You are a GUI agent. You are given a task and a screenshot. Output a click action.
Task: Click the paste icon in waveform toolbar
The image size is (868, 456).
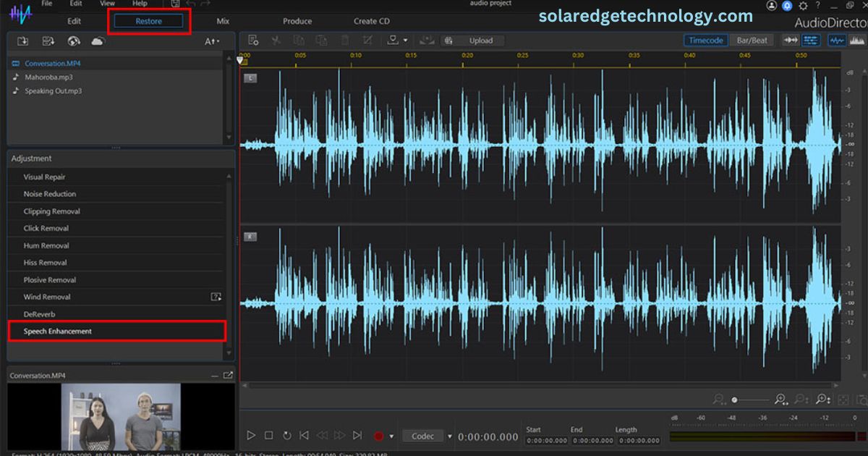click(322, 41)
